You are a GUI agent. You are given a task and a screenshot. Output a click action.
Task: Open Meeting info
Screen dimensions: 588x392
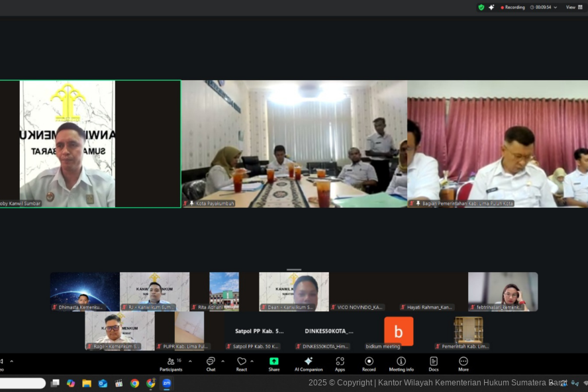401,364
